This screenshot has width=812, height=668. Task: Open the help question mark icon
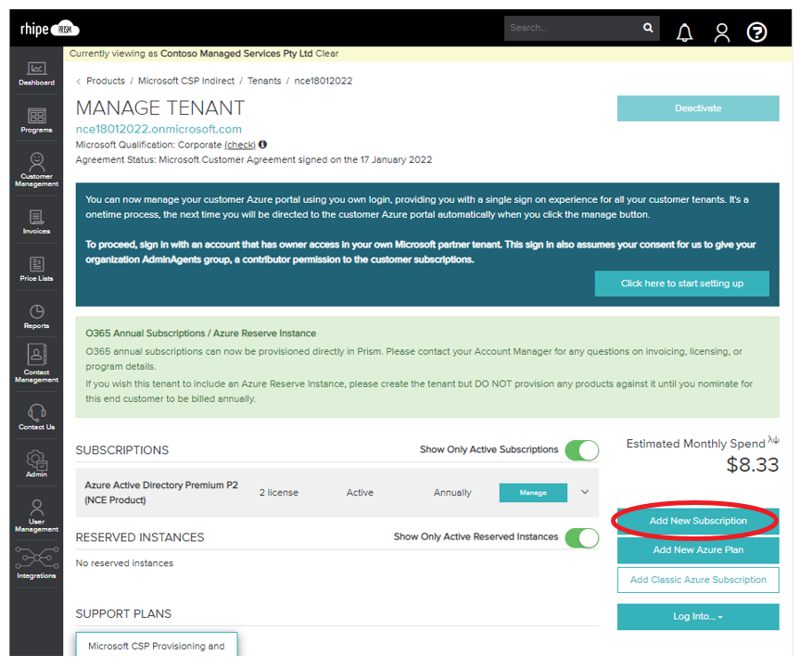point(756,32)
